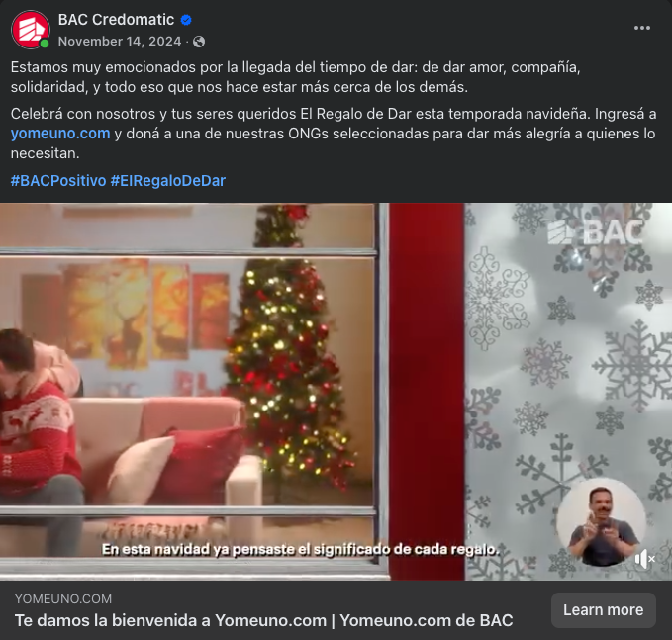
Task: Click the snowflake panel of the video
Action: coord(568,391)
